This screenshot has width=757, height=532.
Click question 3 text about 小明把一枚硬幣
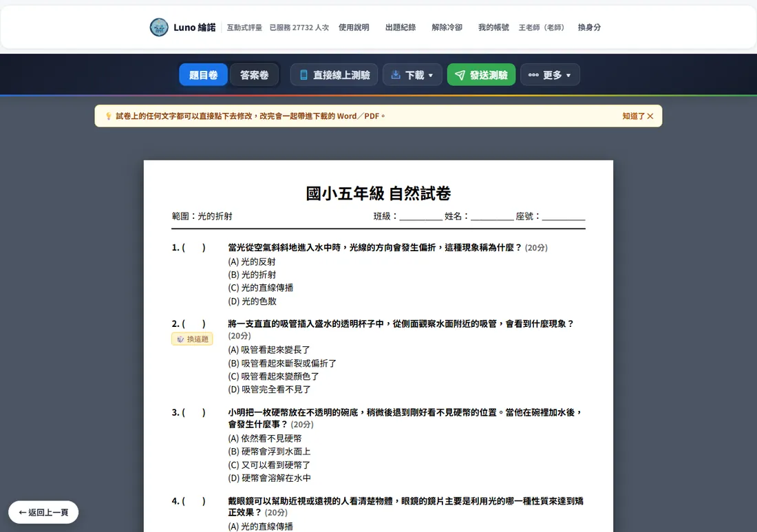pos(405,418)
